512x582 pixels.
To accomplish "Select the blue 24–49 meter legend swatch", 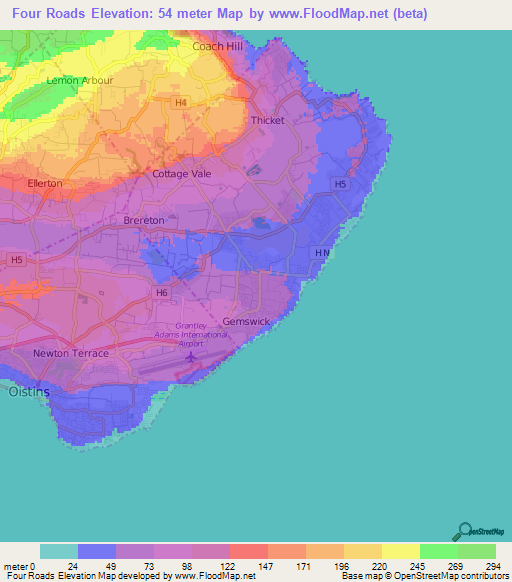I will [97, 551].
